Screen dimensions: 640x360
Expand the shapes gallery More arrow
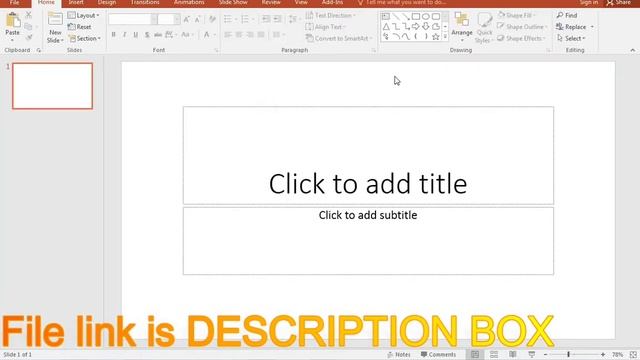pyautogui.click(x=445, y=37)
